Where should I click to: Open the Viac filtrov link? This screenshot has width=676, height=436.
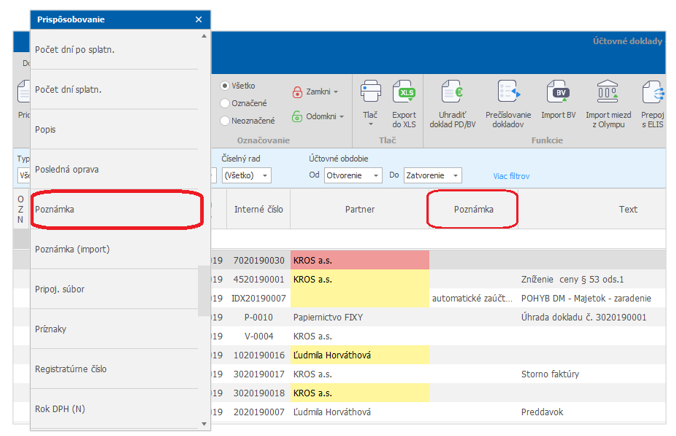[511, 176]
